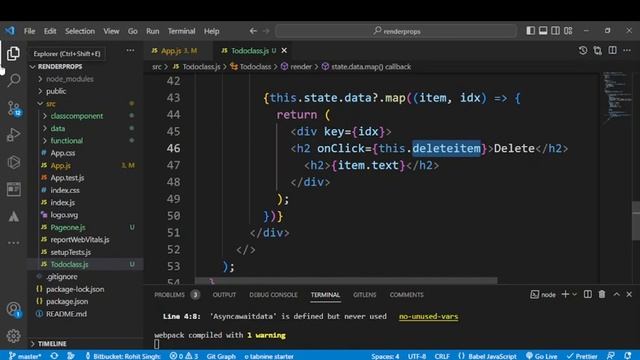Click the renderprops command center search box

pos(396,31)
